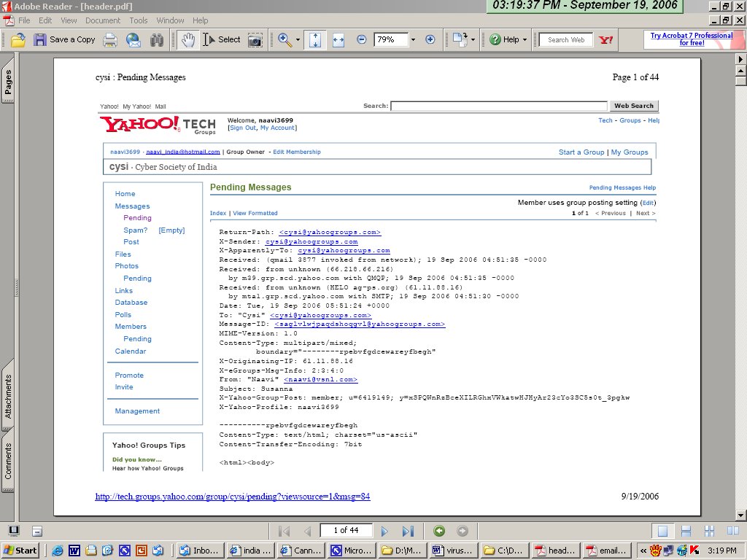Click in the Search Web input field
Viewport: 747px width, 560px height.
tap(566, 40)
